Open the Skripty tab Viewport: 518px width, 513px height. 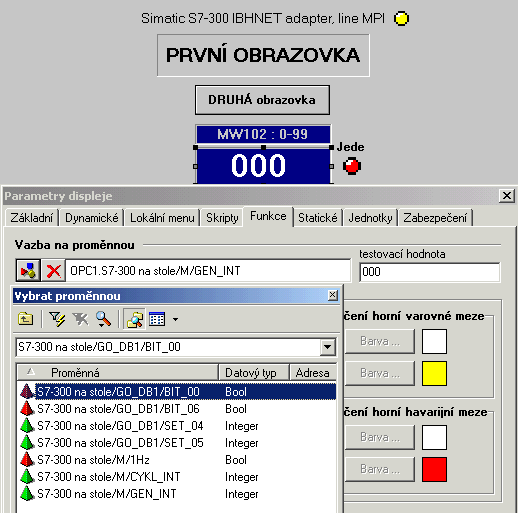coord(222,218)
